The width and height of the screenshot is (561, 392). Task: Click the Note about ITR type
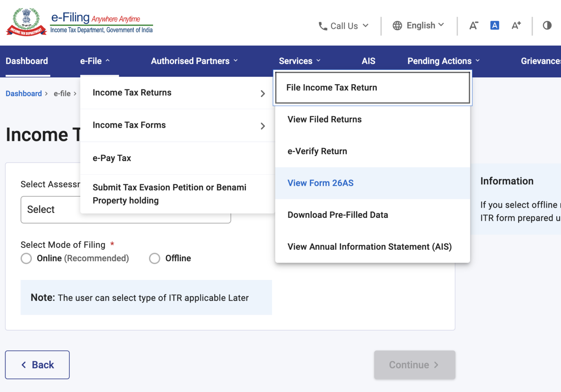[x=146, y=297]
